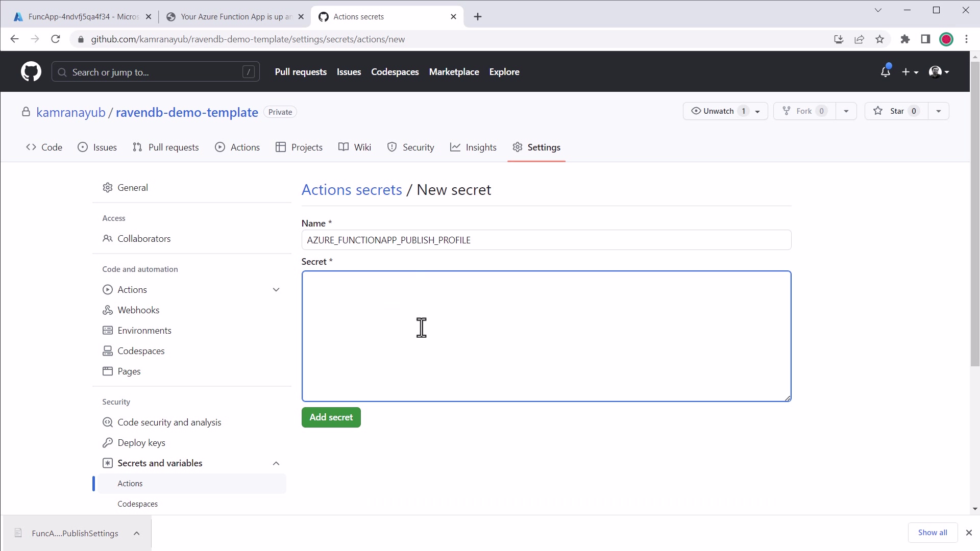Focus the Search or jump to field
Screen dimensions: 980x551
[x=156, y=72]
